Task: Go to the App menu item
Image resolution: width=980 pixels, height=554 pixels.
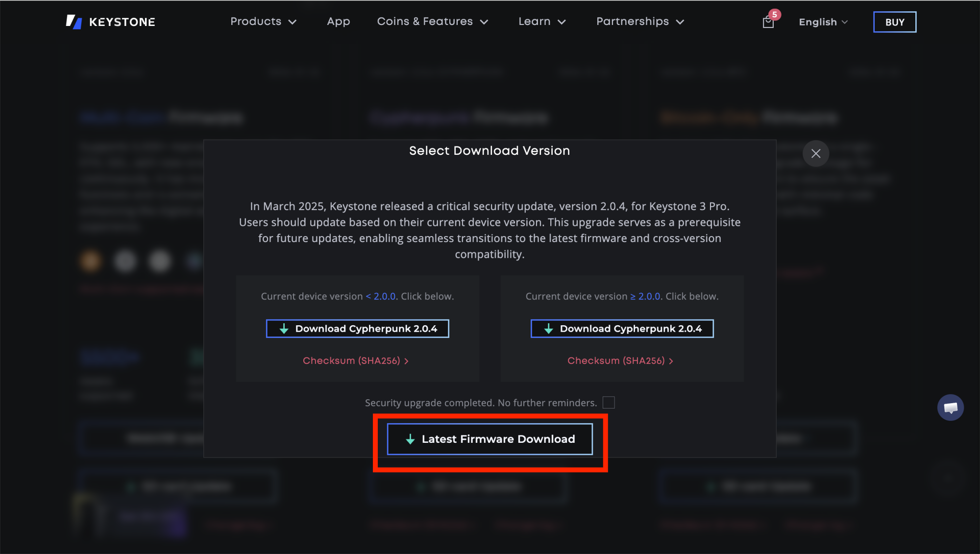Action: click(338, 22)
